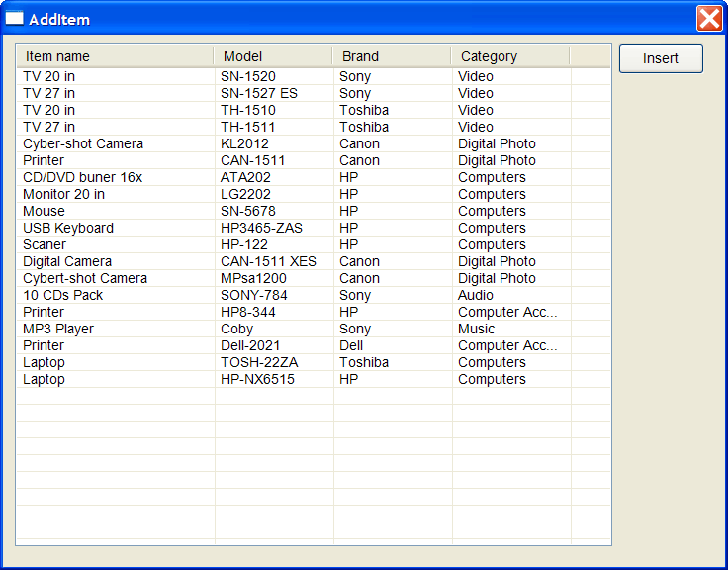The image size is (728, 570).
Task: Select the 10 CDs Pack row
Action: (x=314, y=295)
